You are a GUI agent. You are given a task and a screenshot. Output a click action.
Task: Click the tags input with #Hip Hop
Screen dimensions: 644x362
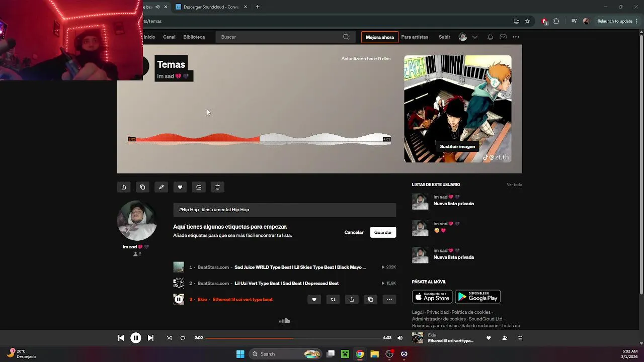click(285, 210)
